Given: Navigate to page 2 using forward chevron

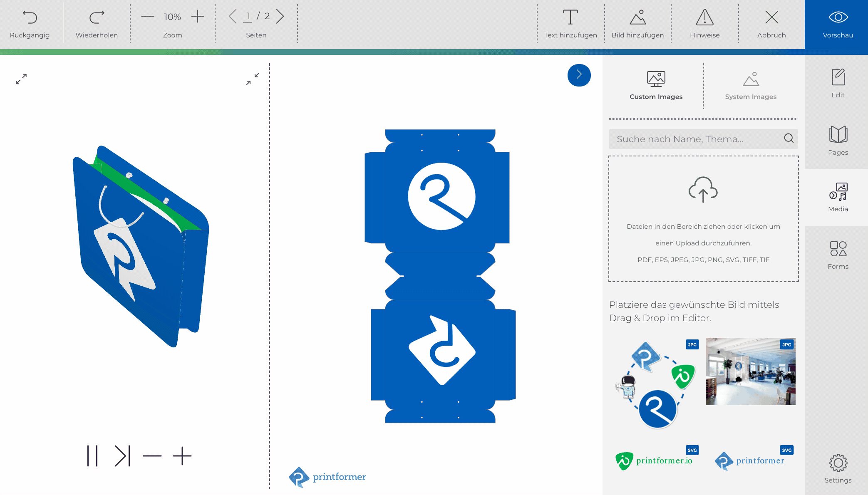Looking at the screenshot, I should point(280,16).
